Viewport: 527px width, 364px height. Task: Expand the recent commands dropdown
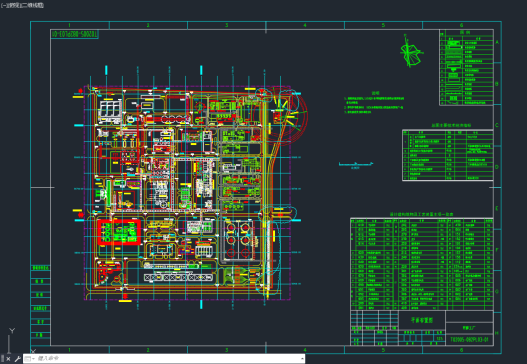click(30, 359)
